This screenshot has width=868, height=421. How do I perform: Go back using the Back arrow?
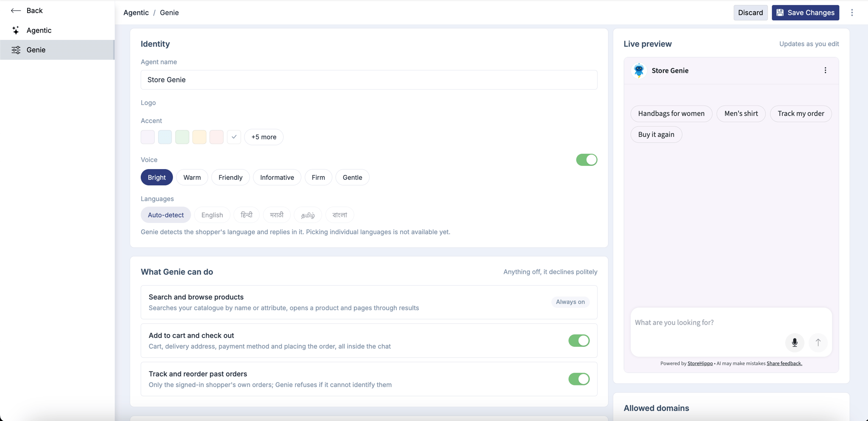[26, 11]
